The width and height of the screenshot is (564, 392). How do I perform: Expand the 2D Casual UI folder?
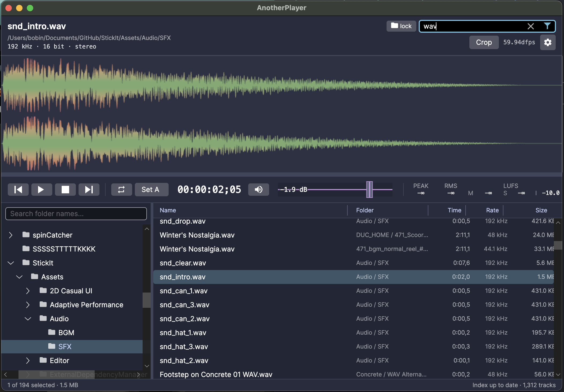(x=28, y=291)
